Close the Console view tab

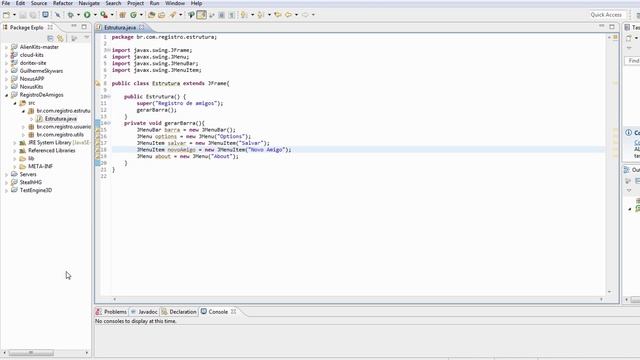coord(233,312)
